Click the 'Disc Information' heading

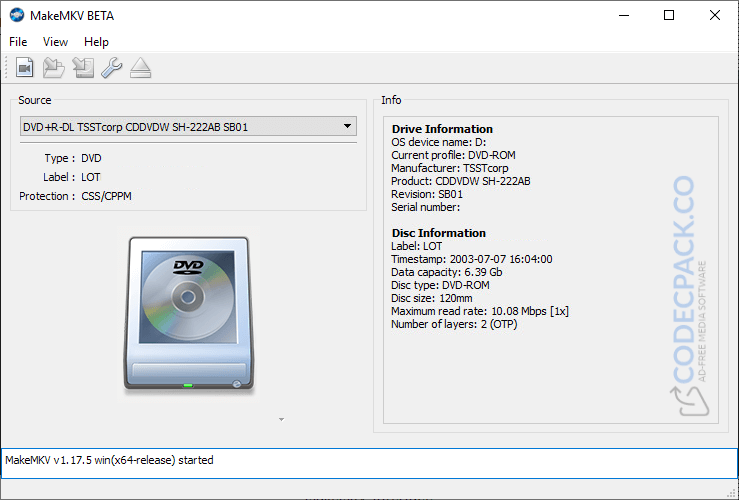click(438, 233)
